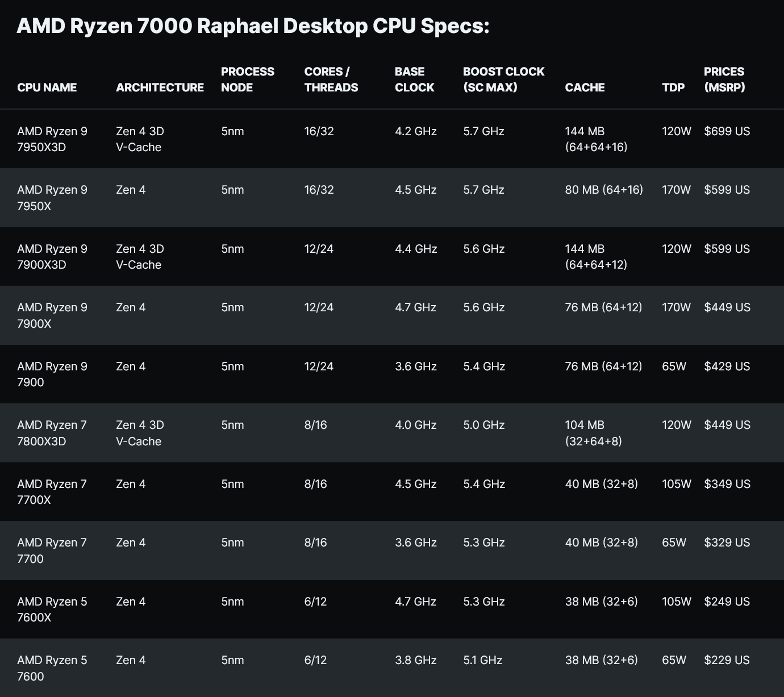Image resolution: width=784 pixels, height=697 pixels.
Task: Select the AMD Ryzen 9 7900X name cell
Action: (52, 315)
